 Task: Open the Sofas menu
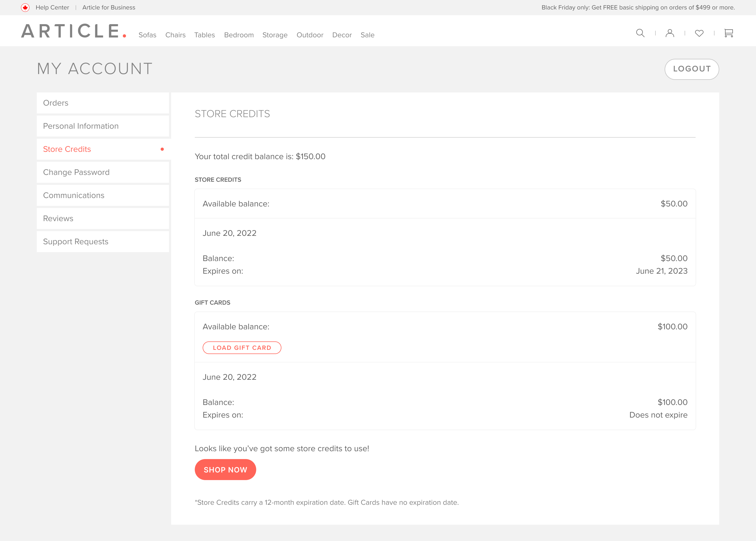147,35
